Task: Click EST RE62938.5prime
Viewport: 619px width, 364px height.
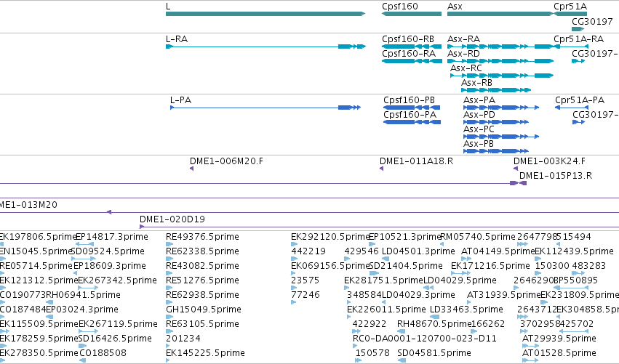Action: click(x=202, y=295)
